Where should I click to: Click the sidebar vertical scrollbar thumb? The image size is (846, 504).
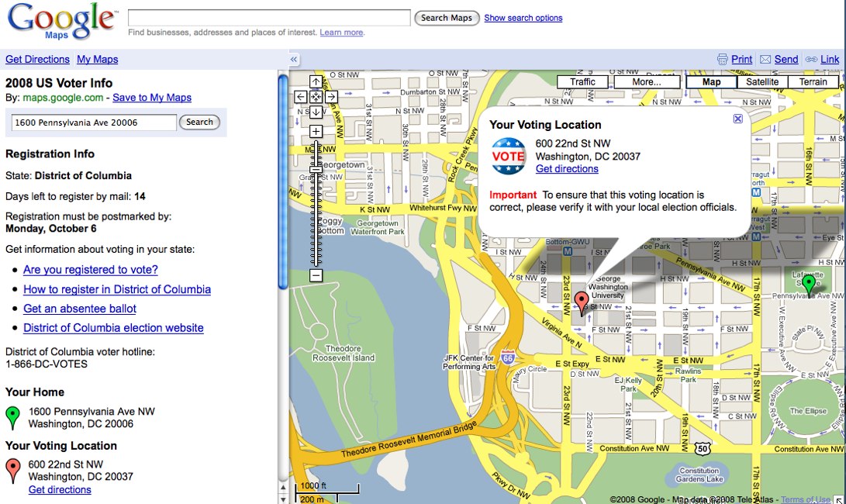[x=283, y=182]
